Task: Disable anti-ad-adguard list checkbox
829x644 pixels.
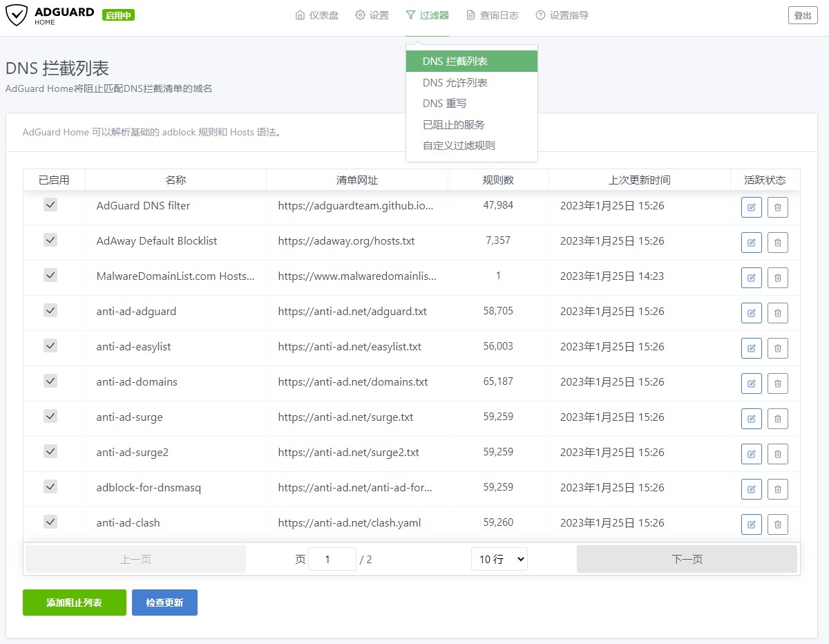Action: click(50, 310)
